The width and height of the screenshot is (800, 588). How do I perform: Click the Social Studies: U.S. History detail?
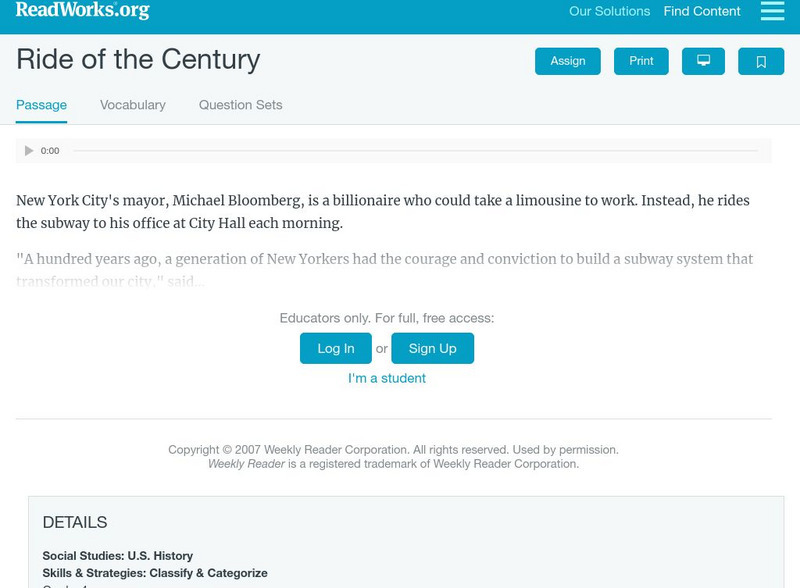click(118, 556)
